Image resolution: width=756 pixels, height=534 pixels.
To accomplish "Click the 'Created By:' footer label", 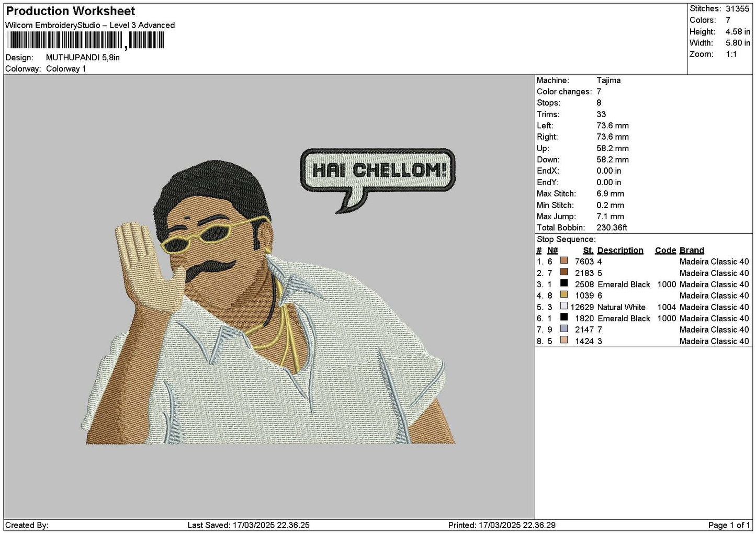I will pos(27,525).
